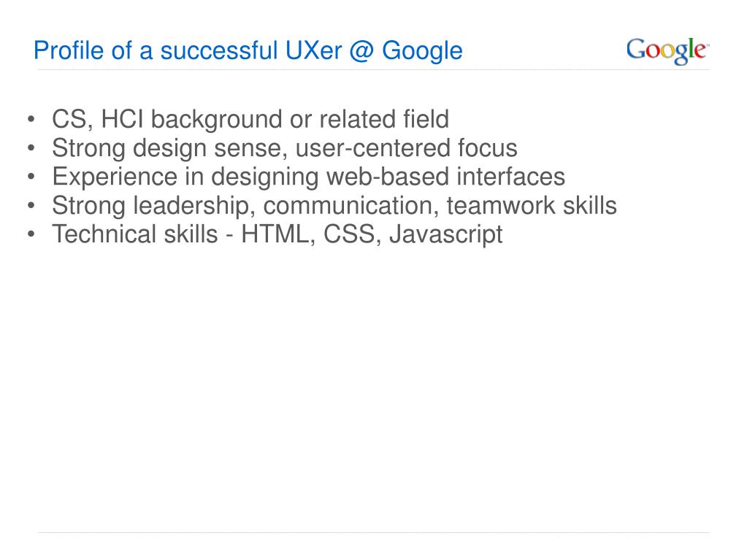Click the bullet dot before 'Strong design sense'
747x560 pixels.
pyautogui.click(x=31, y=147)
